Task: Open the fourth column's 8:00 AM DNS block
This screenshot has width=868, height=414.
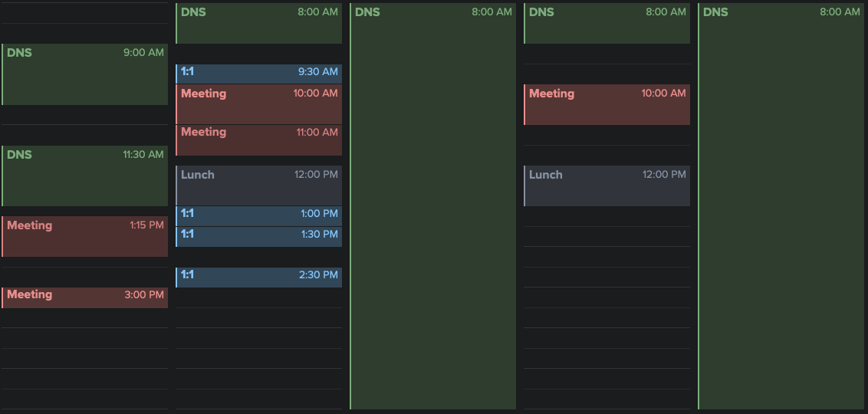Action: (x=607, y=23)
